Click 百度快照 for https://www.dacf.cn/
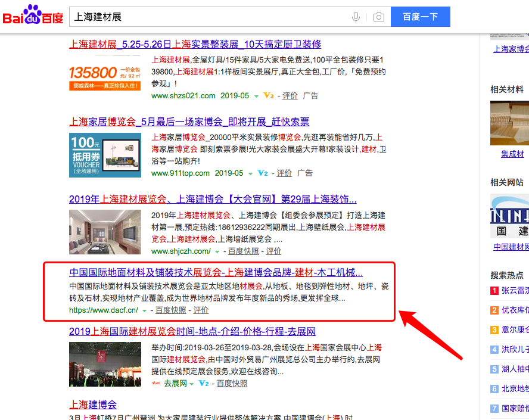Screen dimensions: 529x420 171,310
